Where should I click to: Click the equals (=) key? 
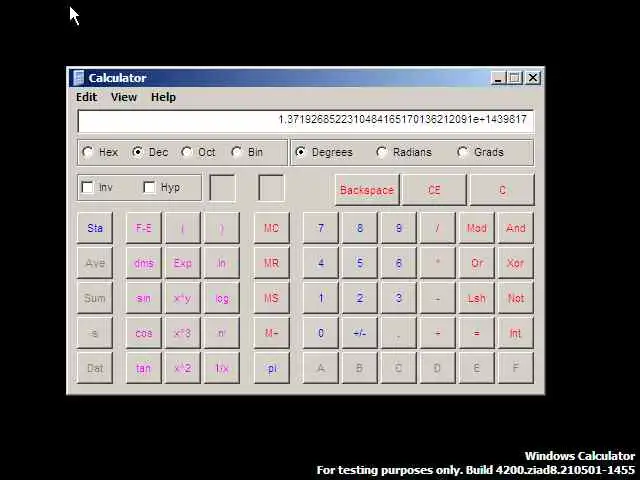coord(476,333)
